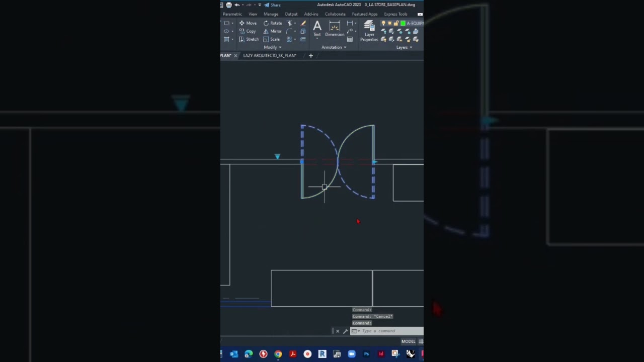Open the Parametric ribbon tab
644x362 pixels.
tap(232, 14)
